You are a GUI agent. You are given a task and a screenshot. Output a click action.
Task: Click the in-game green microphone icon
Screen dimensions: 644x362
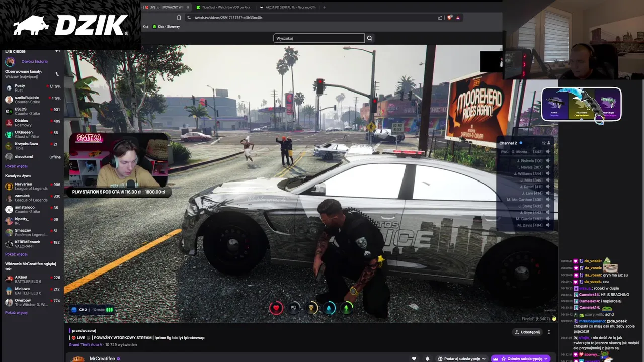pos(347,308)
